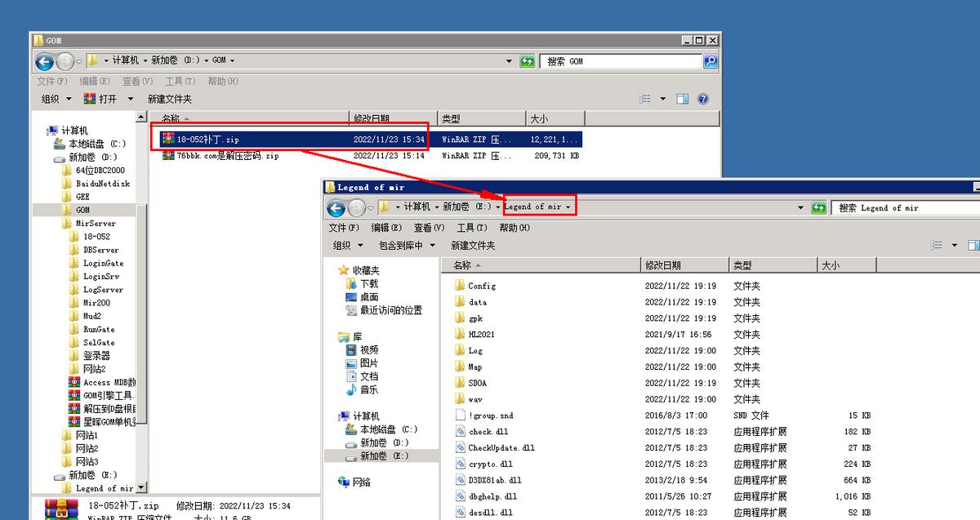
Task: Select wav folder in file list
Action: [x=475, y=399]
